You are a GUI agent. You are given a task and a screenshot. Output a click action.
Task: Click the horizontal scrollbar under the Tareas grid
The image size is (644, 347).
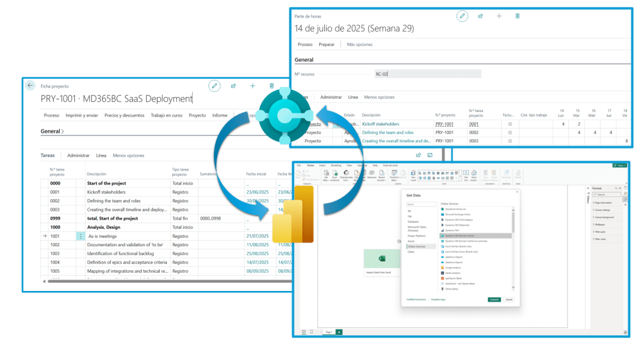169,282
